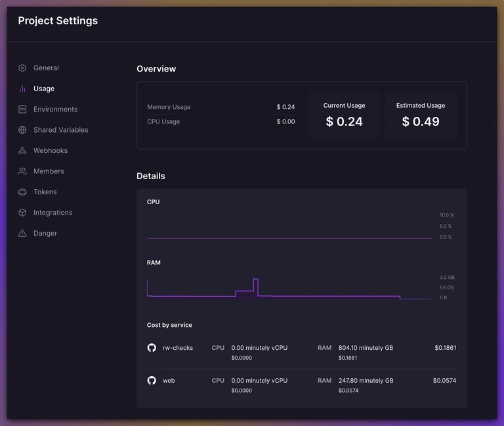The width and height of the screenshot is (504, 426).
Task: Click the GitHub icon beside rw-checks
Action: tap(152, 347)
